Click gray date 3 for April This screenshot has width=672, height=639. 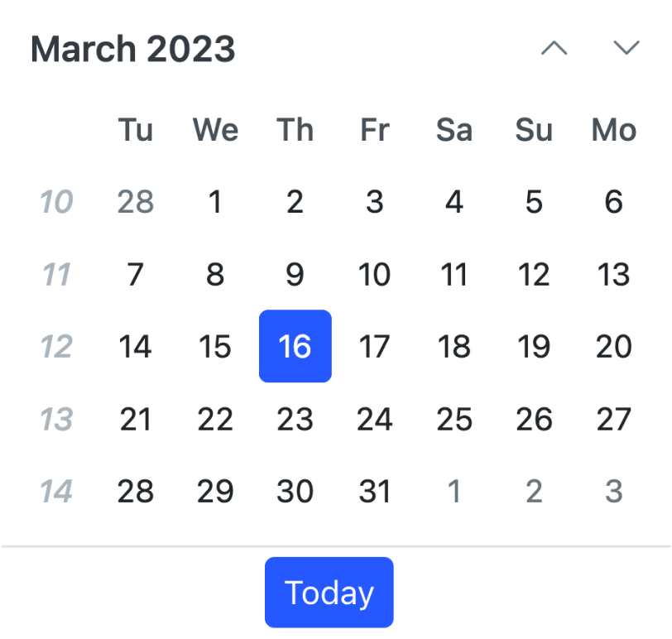613,491
